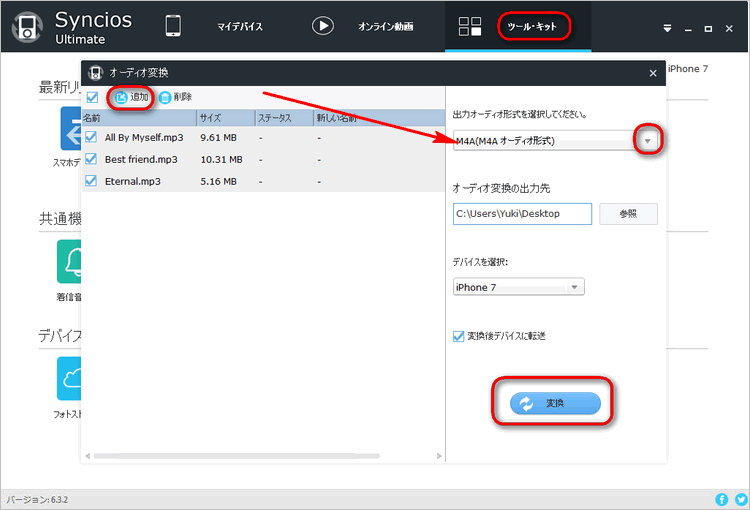Viewport: 750px width, 510px height.
Task: Uncheck Best friend.mp3
Action: 91,159
